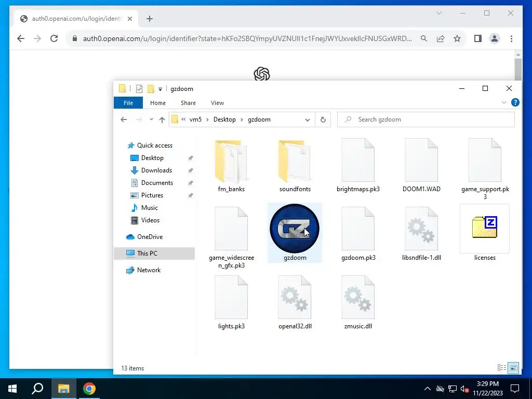The image size is (532, 399).
Task: Open the fm_banks folder icon
Action: [231, 162]
